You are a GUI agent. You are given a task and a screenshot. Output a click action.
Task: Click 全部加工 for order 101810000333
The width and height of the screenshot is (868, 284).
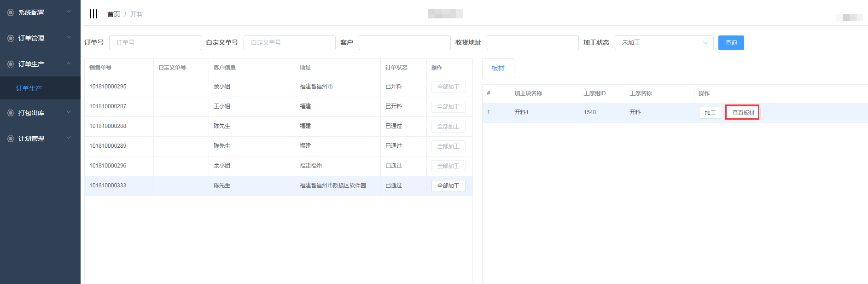click(x=448, y=186)
